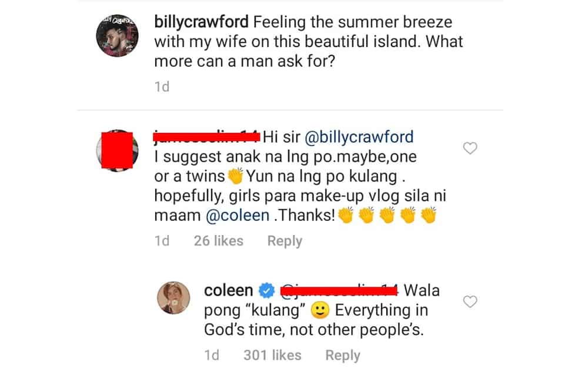This screenshot has height=382, width=588.
Task: Open the @billycrawford mention in comment
Action: coord(359,137)
